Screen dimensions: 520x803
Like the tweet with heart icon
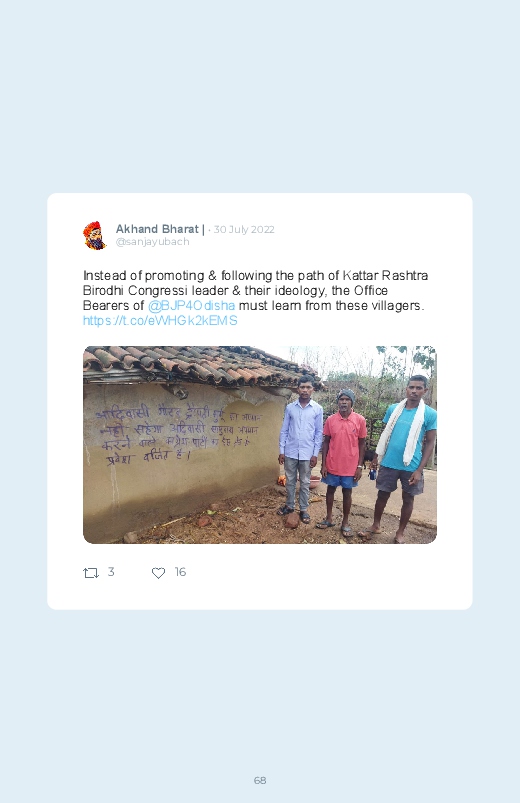click(x=158, y=573)
